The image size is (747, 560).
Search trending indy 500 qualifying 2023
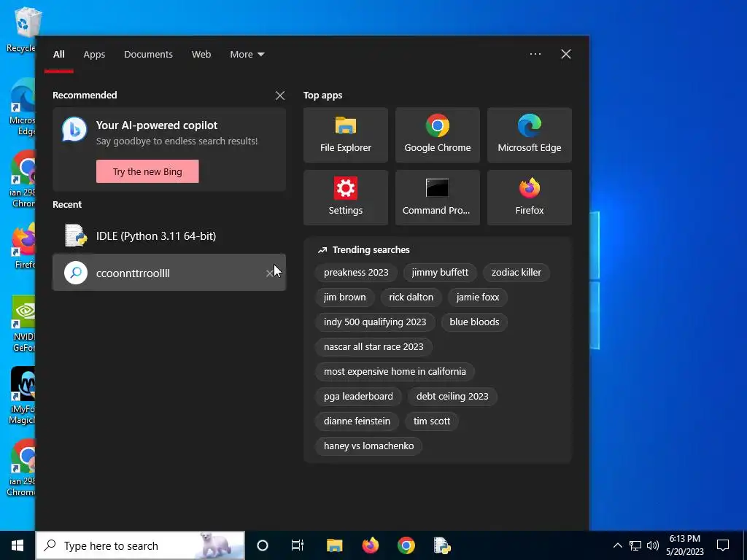pos(375,322)
